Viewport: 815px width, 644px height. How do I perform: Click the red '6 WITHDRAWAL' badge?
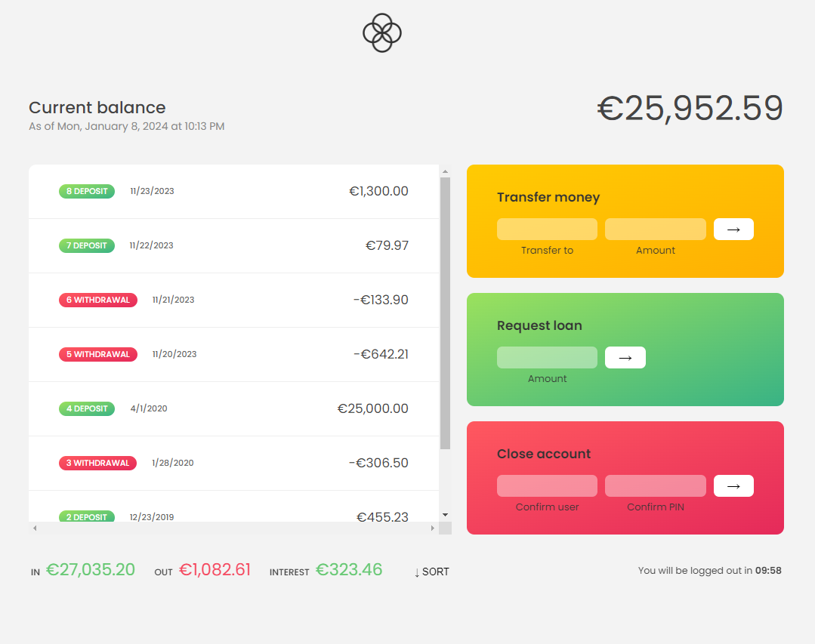[97, 300]
